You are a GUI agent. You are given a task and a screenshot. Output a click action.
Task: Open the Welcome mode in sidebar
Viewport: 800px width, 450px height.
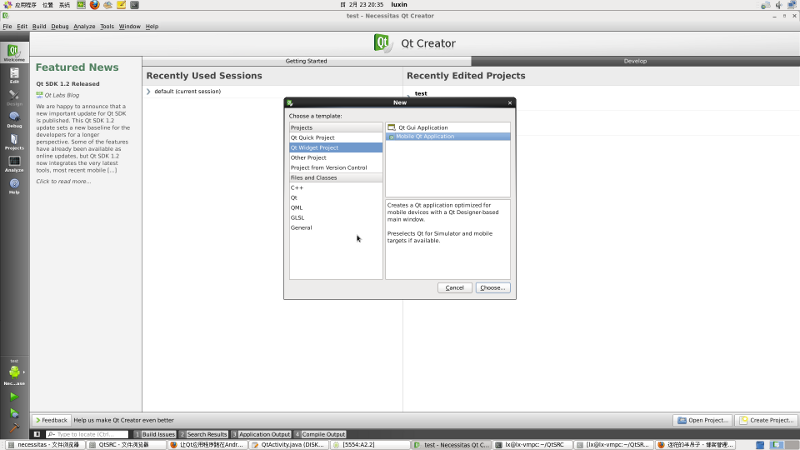coord(14,53)
